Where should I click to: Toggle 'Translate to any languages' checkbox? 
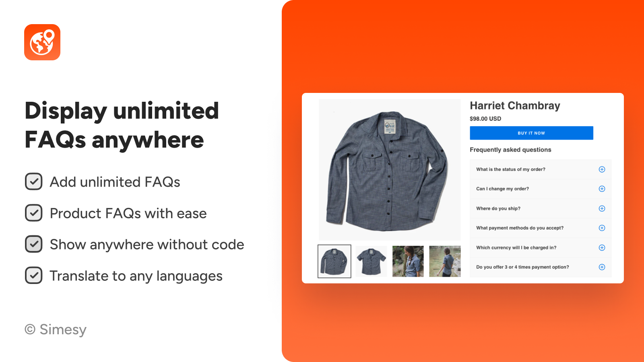pyautogui.click(x=34, y=276)
